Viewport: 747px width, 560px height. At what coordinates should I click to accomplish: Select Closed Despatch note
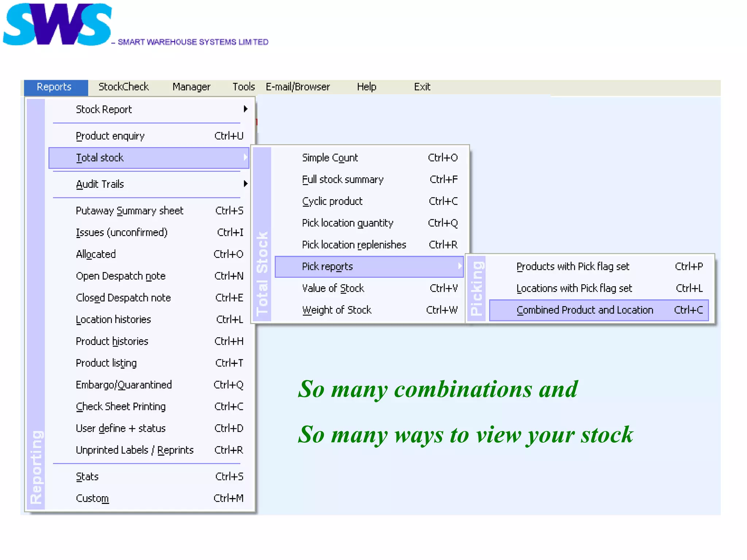149,298
